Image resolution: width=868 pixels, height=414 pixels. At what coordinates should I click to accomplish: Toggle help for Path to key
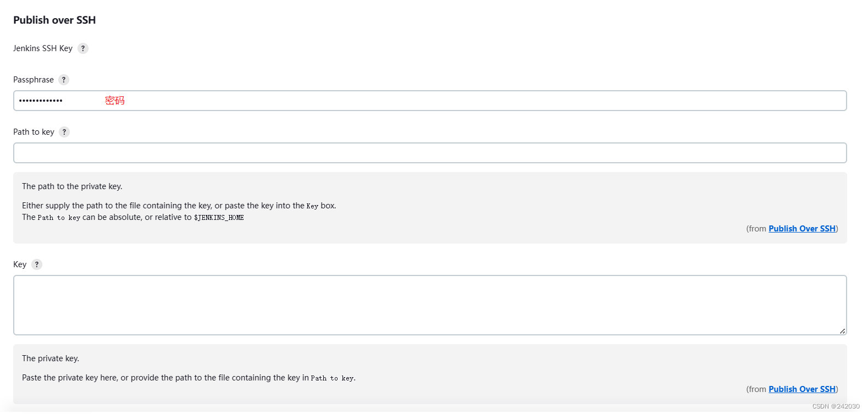[x=64, y=132]
